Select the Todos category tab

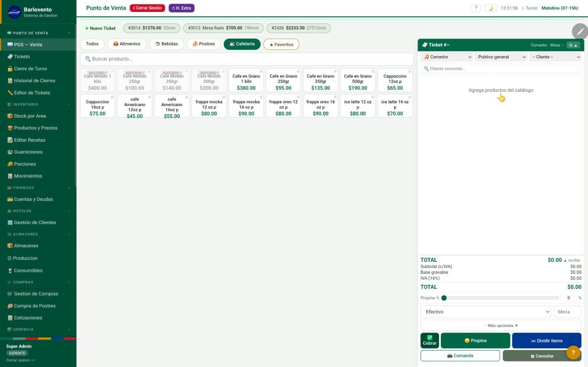coord(92,44)
